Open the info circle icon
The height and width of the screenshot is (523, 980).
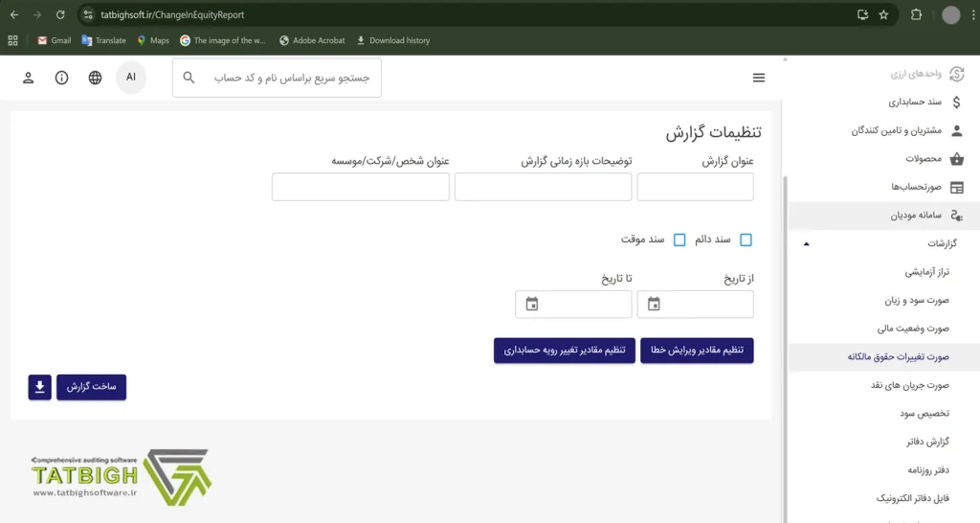click(61, 78)
